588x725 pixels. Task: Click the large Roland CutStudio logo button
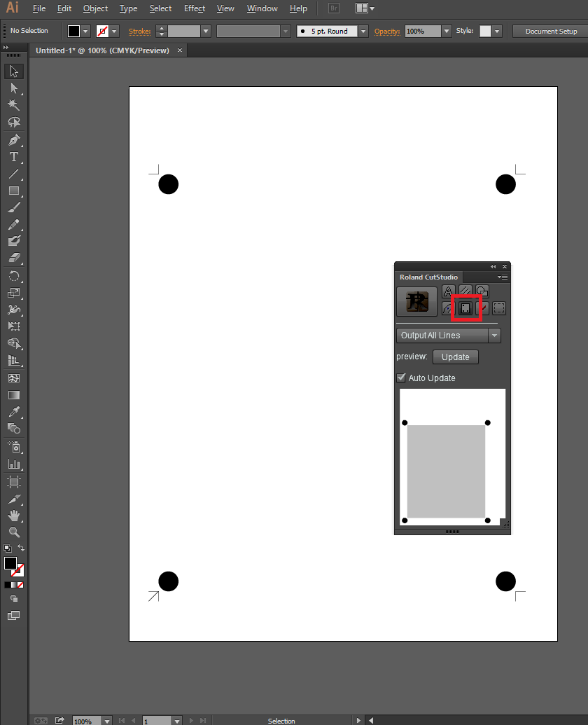(416, 301)
